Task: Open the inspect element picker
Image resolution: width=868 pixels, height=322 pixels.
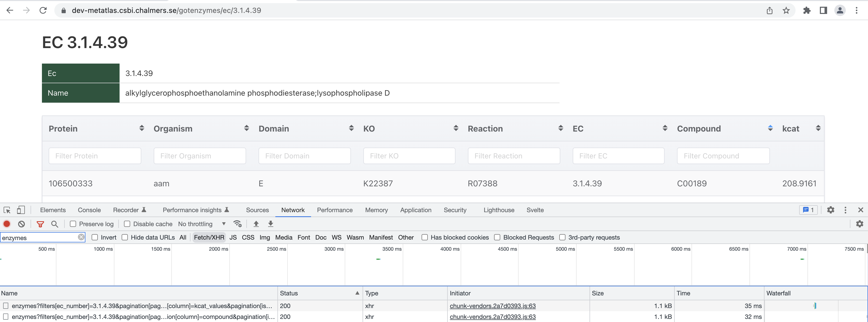Action: (x=6, y=210)
